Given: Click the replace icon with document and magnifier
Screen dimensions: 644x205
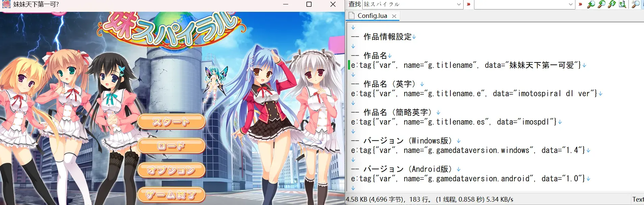Looking at the screenshot, I should point(622,4).
